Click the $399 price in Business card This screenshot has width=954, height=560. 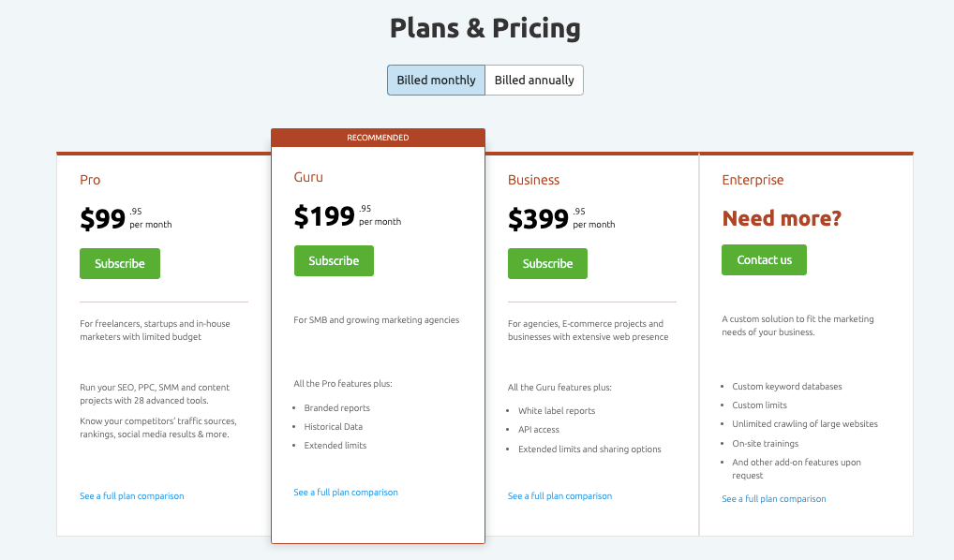(x=538, y=219)
